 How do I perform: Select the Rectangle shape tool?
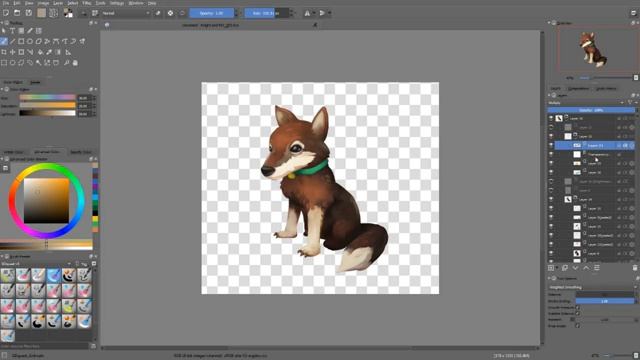click(21, 41)
